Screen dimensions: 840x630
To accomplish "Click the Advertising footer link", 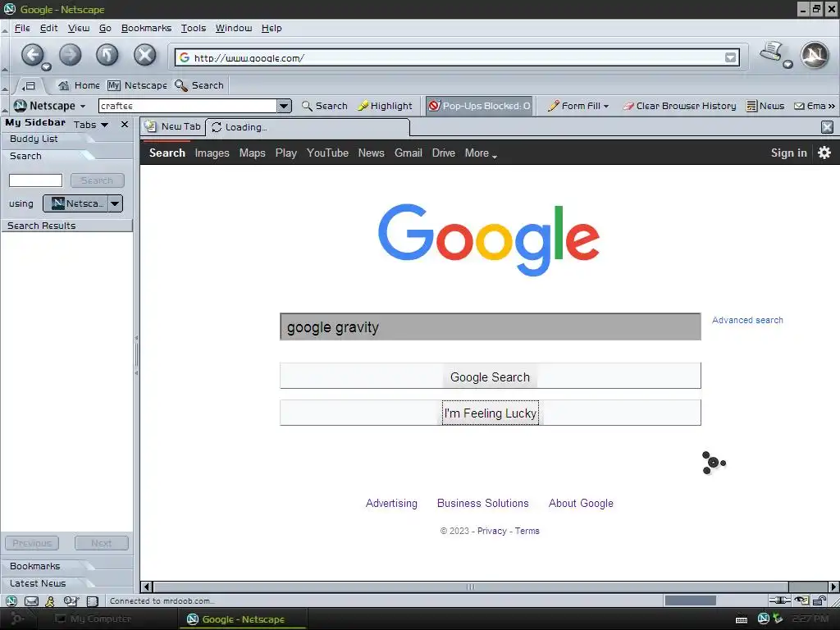I will point(391,503).
